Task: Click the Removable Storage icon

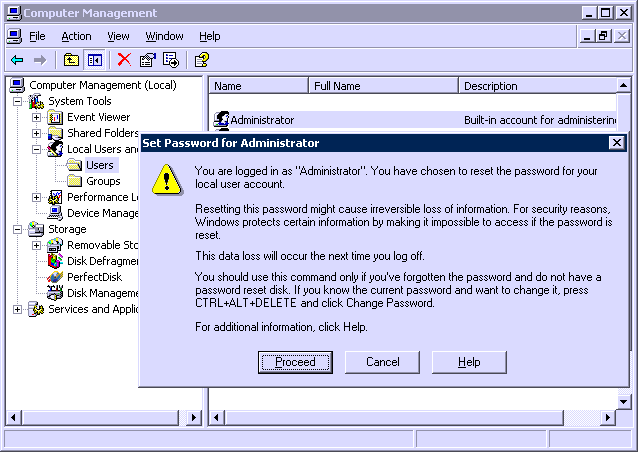Action: click(x=55, y=245)
